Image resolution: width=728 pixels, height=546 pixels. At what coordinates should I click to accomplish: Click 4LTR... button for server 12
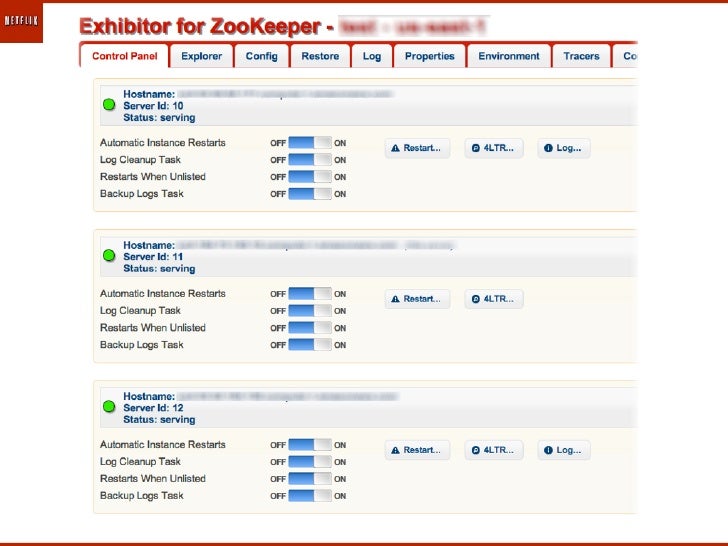[494, 450]
